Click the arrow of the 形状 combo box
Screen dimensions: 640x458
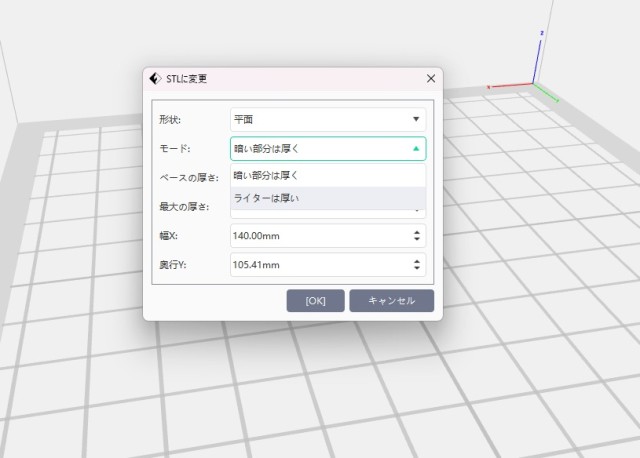[x=416, y=119]
